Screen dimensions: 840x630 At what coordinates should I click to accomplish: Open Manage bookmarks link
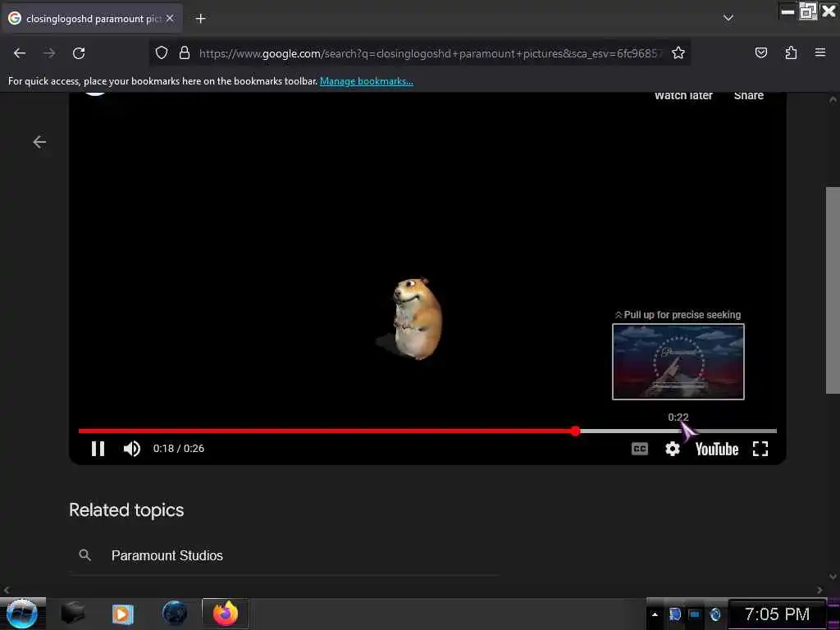367,81
